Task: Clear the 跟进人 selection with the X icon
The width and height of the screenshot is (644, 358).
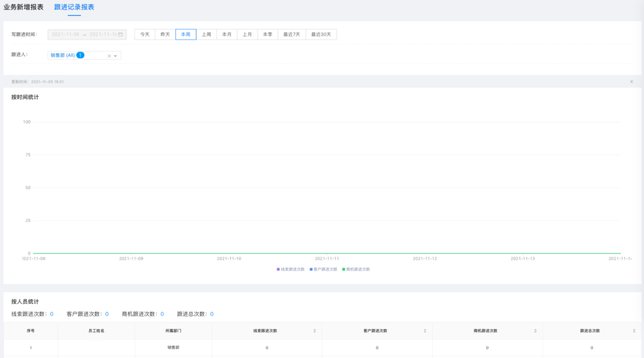Action: 109,55
